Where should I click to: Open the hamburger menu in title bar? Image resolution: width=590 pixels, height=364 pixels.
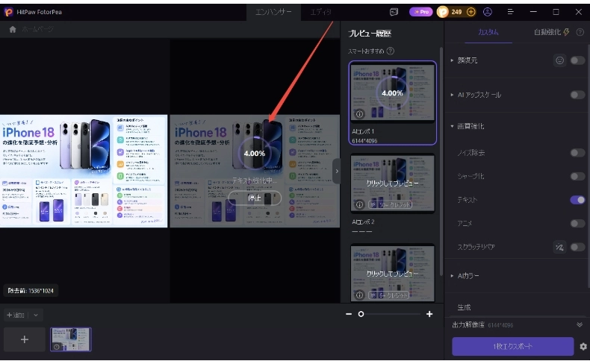(x=511, y=12)
